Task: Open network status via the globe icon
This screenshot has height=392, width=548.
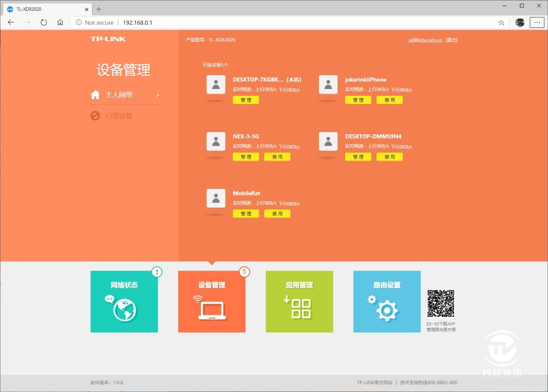Action: pyautogui.click(x=124, y=310)
